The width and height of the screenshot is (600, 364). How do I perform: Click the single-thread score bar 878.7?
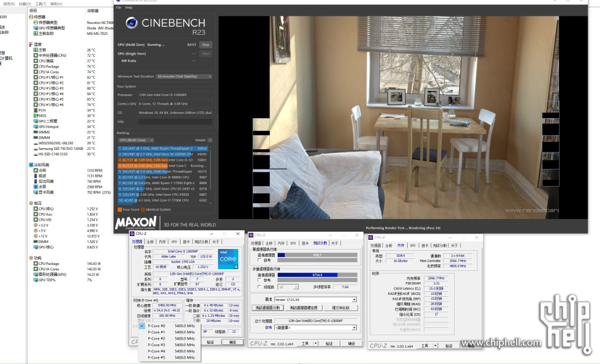(317, 255)
